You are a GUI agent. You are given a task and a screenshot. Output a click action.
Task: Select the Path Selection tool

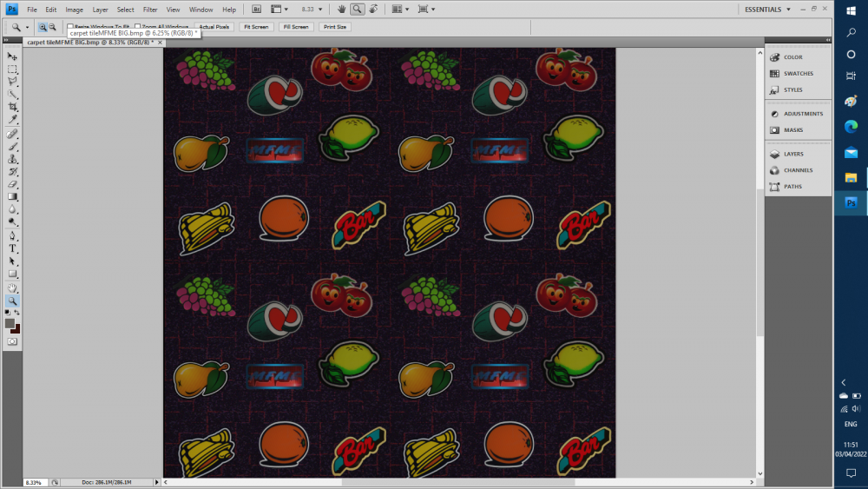click(x=12, y=261)
